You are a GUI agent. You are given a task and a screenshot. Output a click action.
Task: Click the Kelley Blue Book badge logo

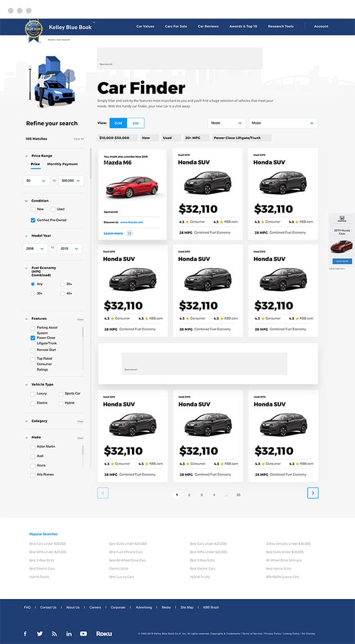coord(33,30)
